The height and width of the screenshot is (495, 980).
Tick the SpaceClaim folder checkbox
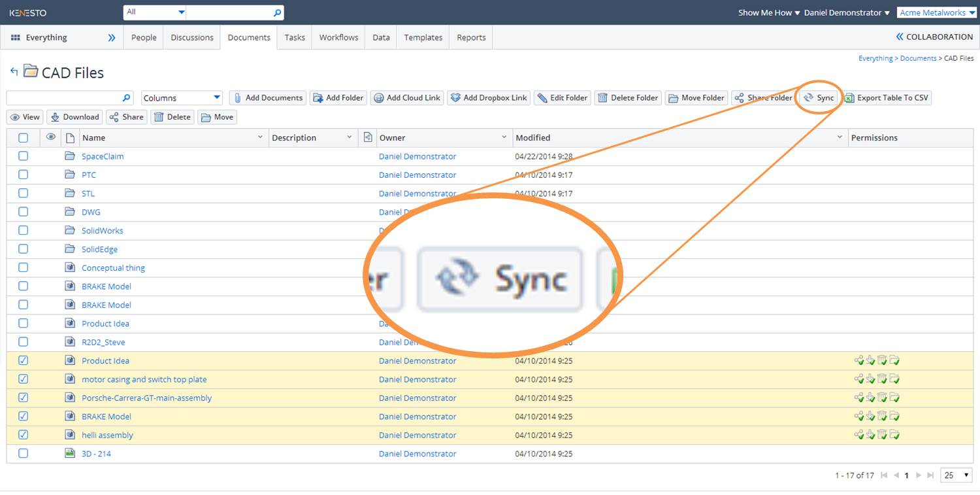(x=24, y=156)
